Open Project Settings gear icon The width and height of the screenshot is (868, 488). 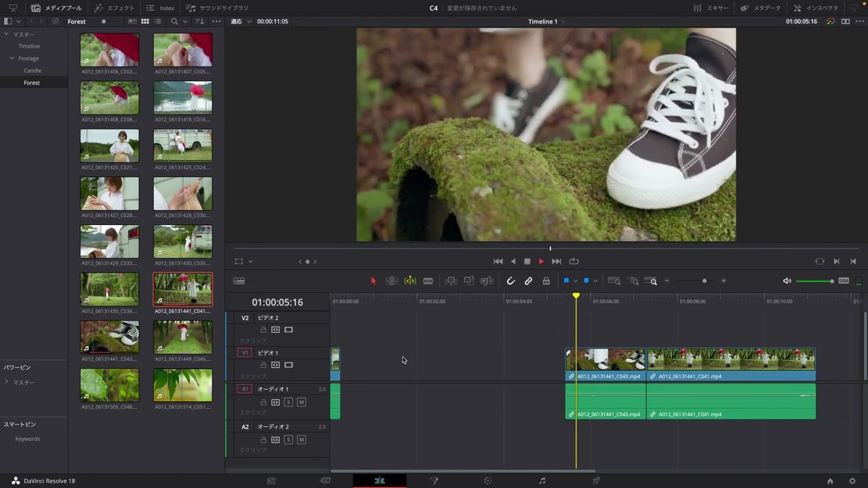click(x=852, y=481)
